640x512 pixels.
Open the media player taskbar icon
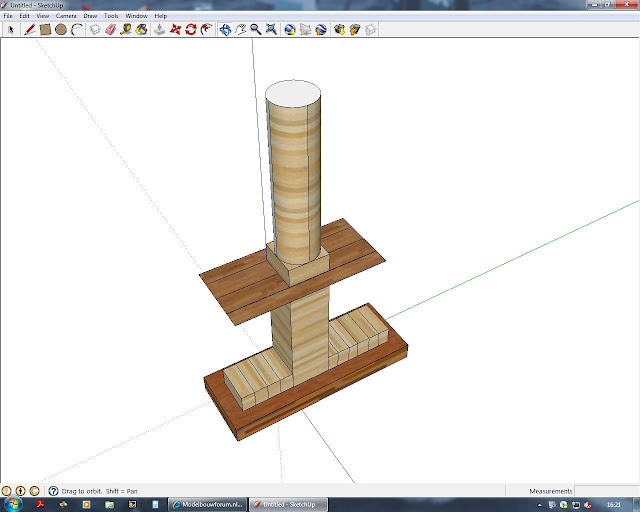point(86,505)
